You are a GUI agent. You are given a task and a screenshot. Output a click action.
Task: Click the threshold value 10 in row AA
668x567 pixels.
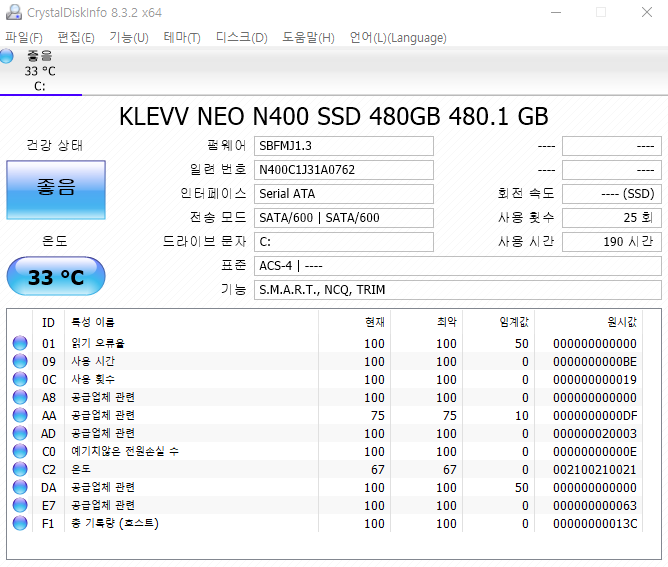point(521,415)
